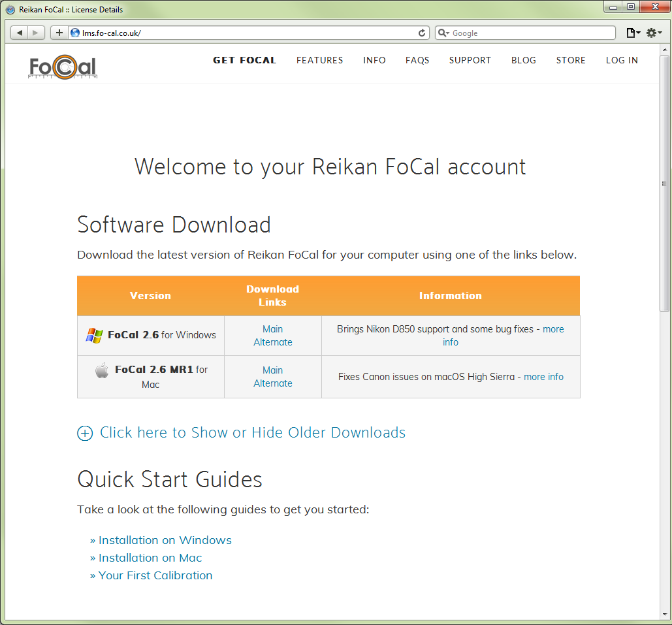Open the INFO menu item

tap(374, 61)
